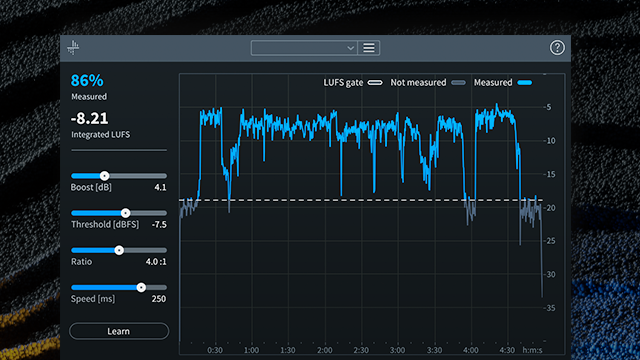Click the Boost slider handle

coord(104,176)
